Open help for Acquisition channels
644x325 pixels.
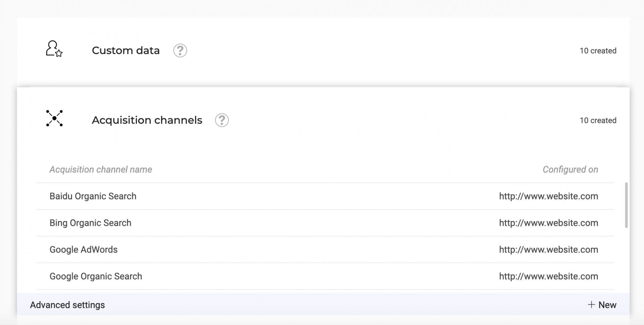(x=222, y=120)
